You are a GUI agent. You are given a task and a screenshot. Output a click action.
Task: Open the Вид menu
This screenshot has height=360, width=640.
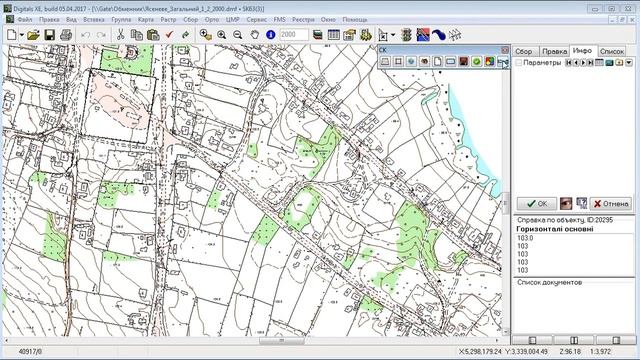[x=71, y=20]
